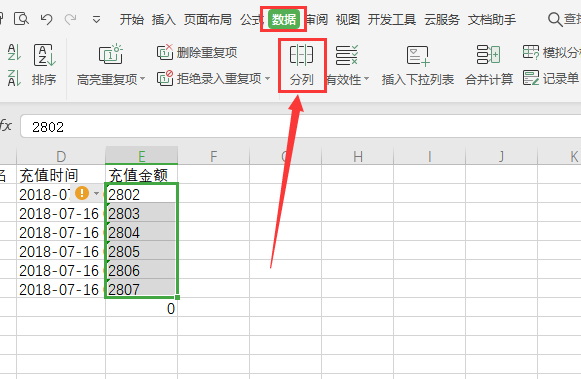Screen dimensions: 581x379
Task: Open the 云服务 tab
Action: [442, 19]
